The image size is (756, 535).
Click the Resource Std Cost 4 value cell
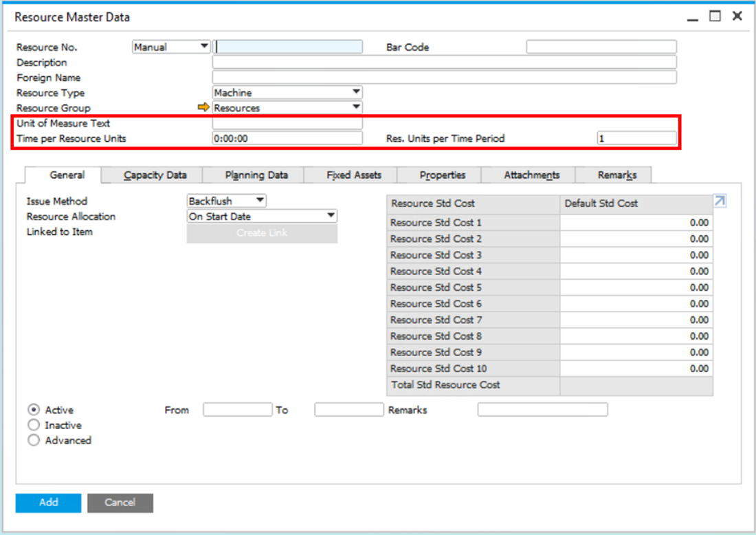point(636,271)
